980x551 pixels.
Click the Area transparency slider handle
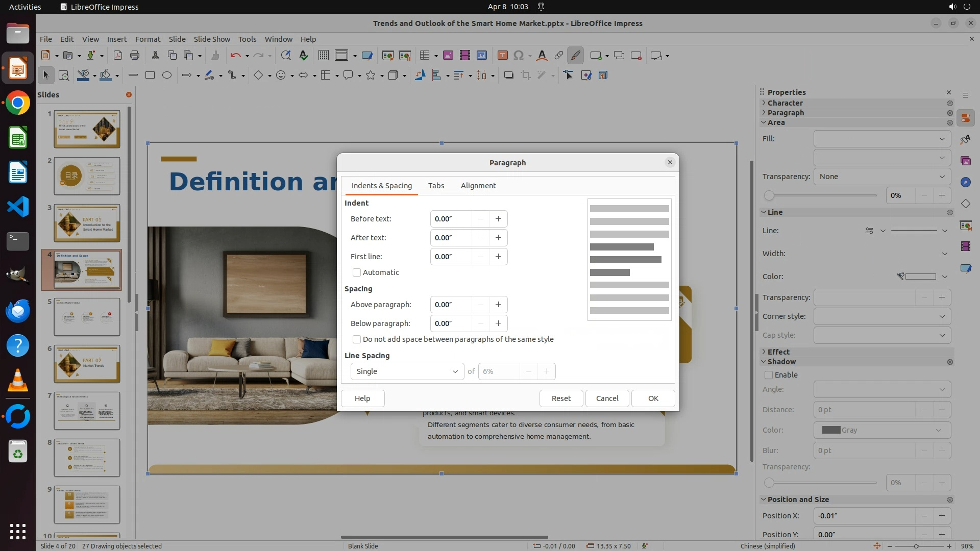pyautogui.click(x=769, y=195)
